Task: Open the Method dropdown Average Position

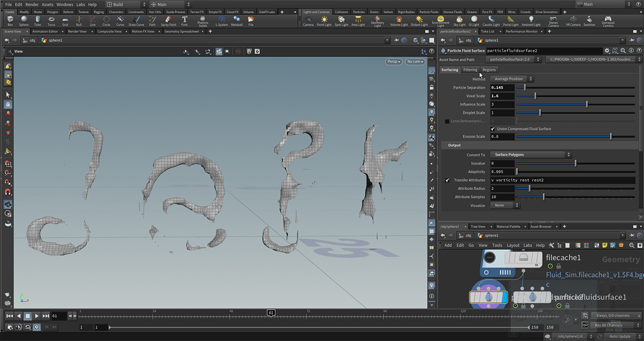Action: click(512, 79)
